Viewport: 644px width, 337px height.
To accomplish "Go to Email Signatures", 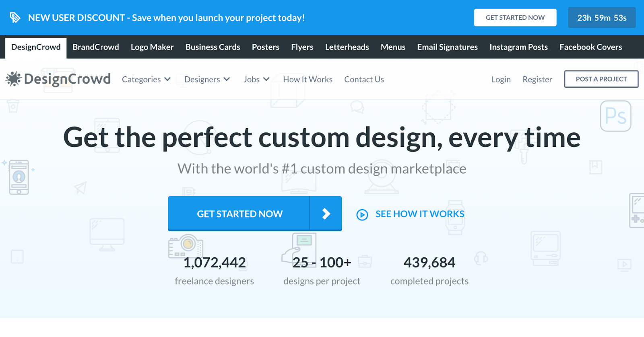I will (448, 47).
